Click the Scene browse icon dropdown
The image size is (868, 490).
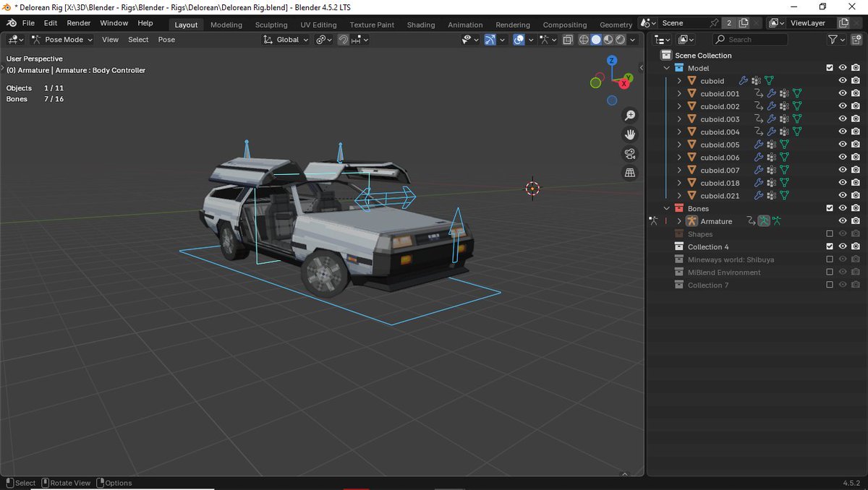[x=650, y=23]
